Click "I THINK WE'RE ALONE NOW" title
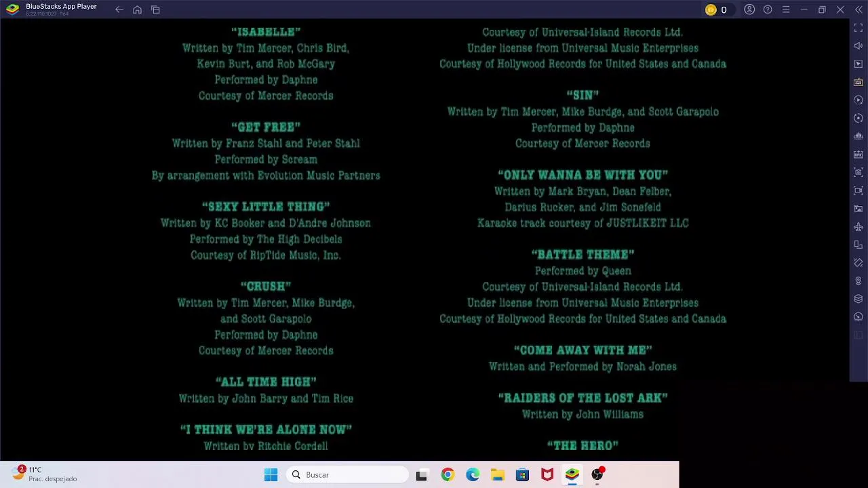 (x=266, y=430)
